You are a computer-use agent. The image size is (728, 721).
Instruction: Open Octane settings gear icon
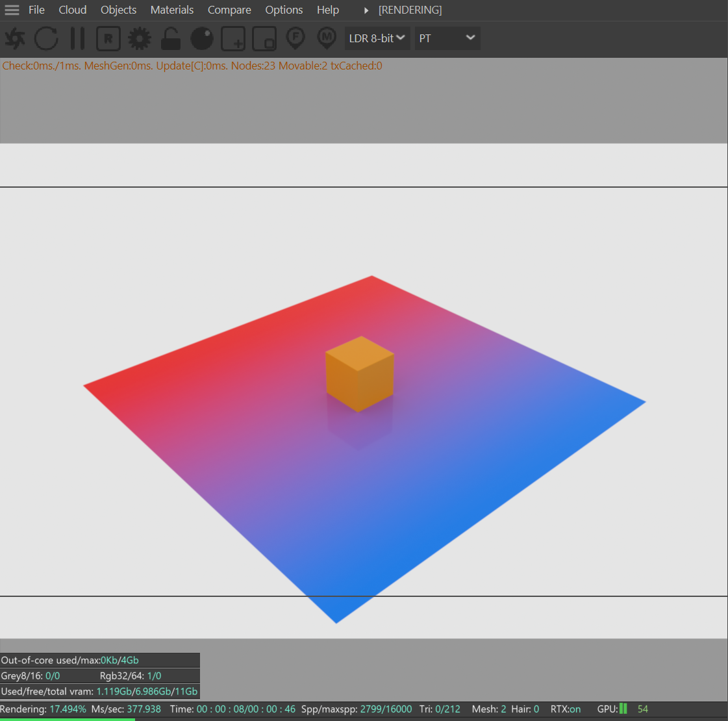pos(139,38)
